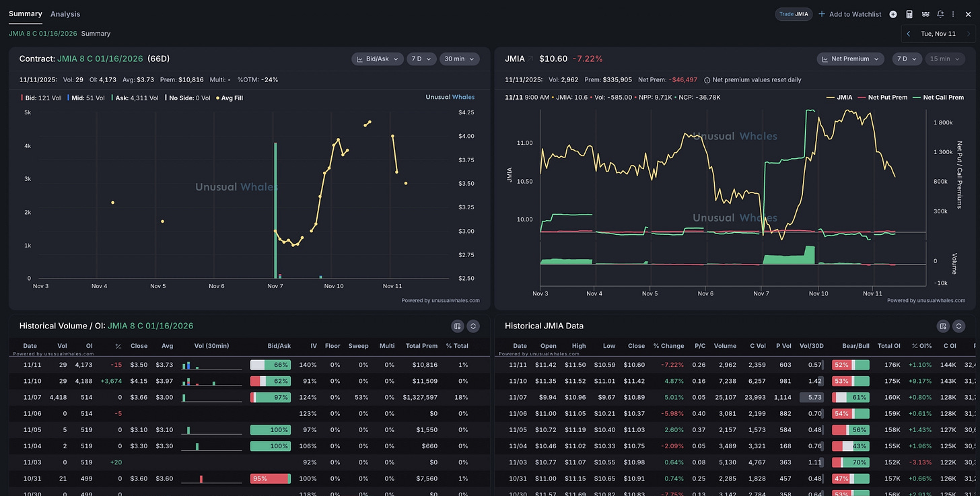Image resolution: width=980 pixels, height=496 pixels.
Task: Click the Total Prem column header
Action: point(421,346)
